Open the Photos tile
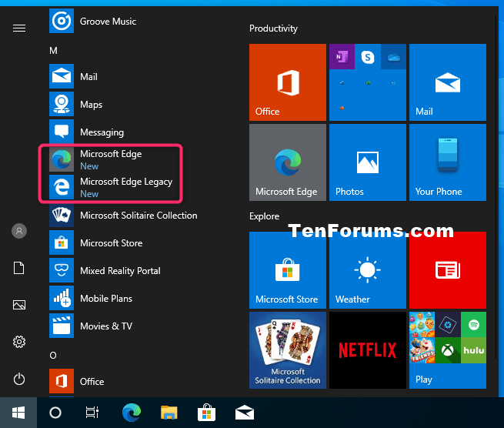Viewport: 504px width, 428px height. [x=367, y=162]
